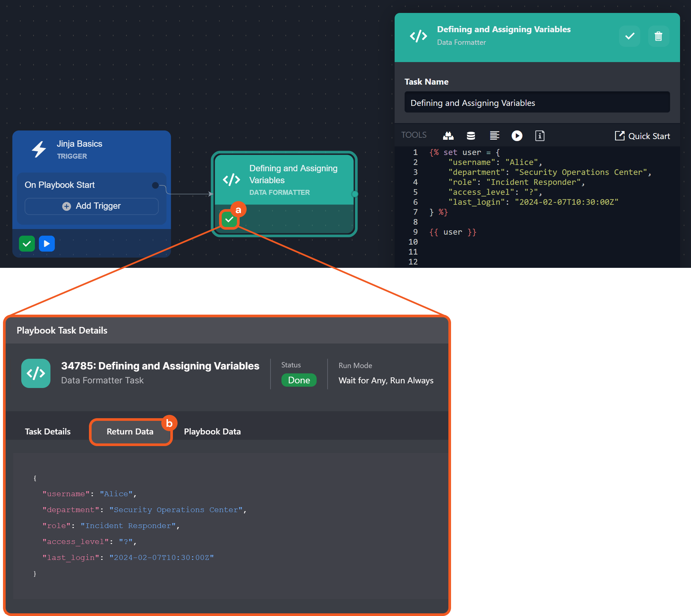The height and width of the screenshot is (616, 691).
Task: Click line 9 in the code editor
Action: tap(452, 232)
